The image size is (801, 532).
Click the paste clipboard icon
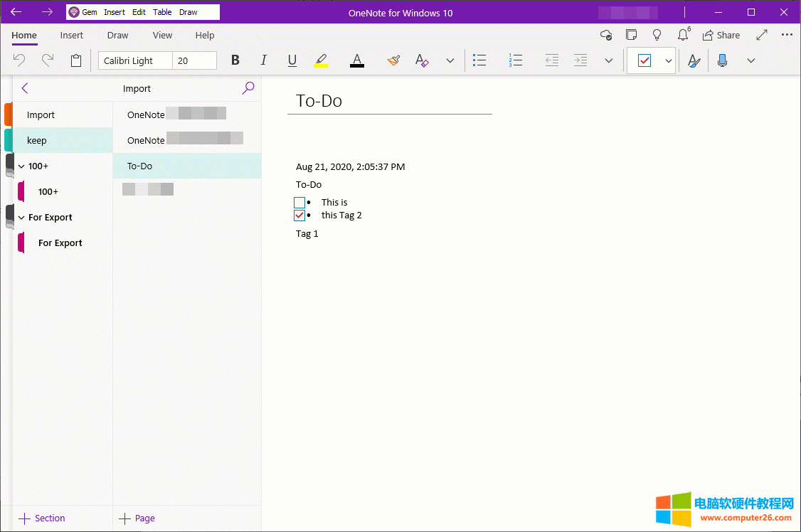click(x=76, y=61)
